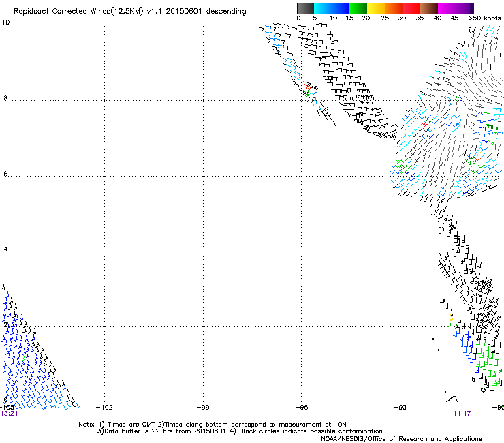This screenshot has width=504, height=443.
Task: Click the longitude label '-99'
Action: point(203,407)
